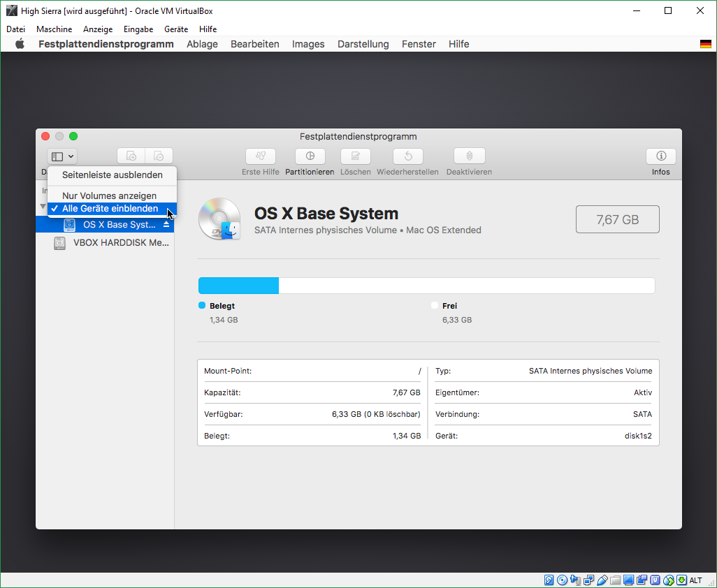Image resolution: width=717 pixels, height=588 pixels.
Task: Click the green zoom window button
Action: (x=73, y=136)
